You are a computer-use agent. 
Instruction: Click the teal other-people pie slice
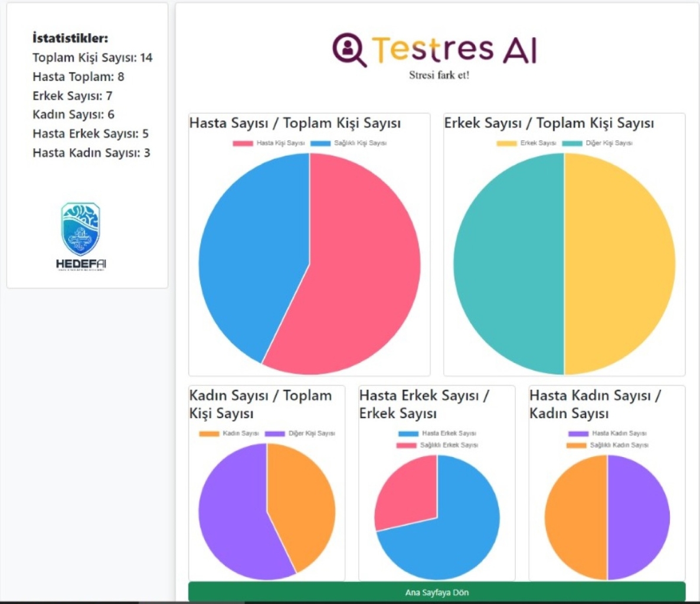tap(509, 264)
